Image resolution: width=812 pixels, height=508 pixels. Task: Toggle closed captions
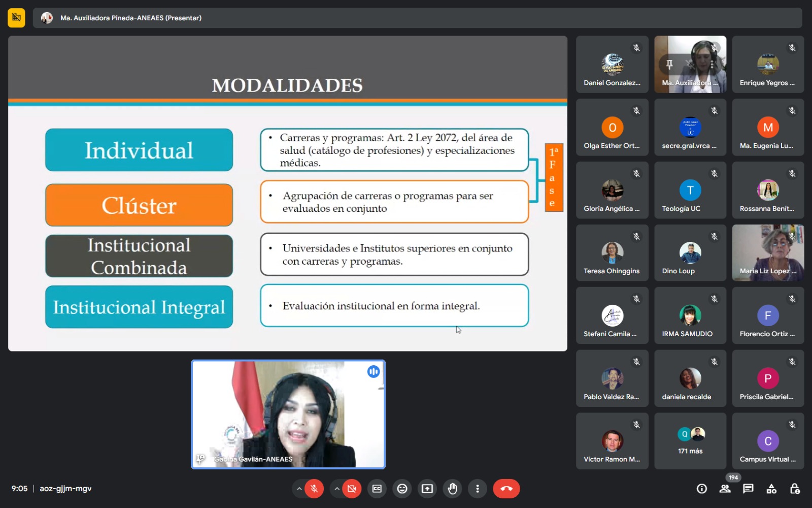point(377,489)
